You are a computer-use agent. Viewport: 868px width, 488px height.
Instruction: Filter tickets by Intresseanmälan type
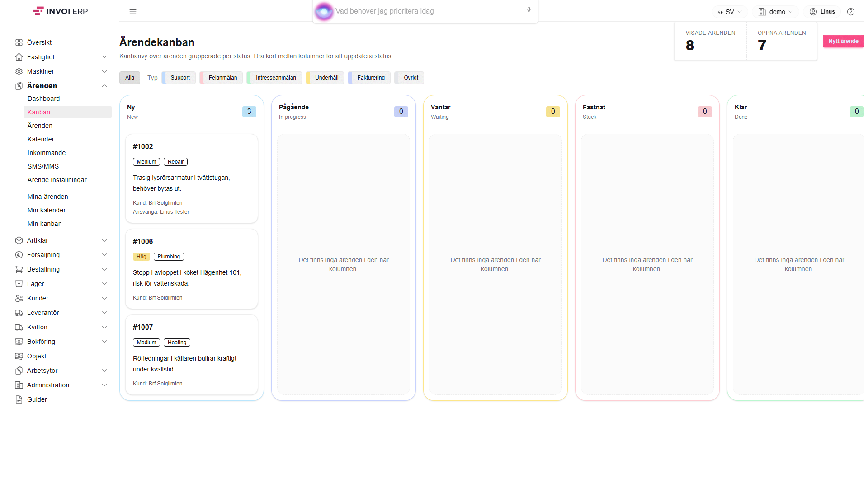[274, 78]
